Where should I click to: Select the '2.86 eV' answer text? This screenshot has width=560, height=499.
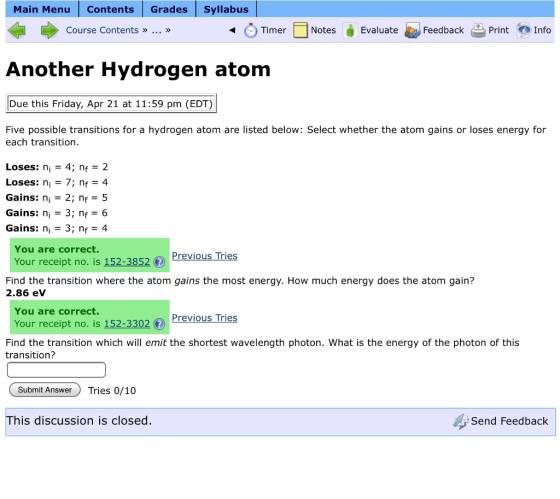point(26,293)
